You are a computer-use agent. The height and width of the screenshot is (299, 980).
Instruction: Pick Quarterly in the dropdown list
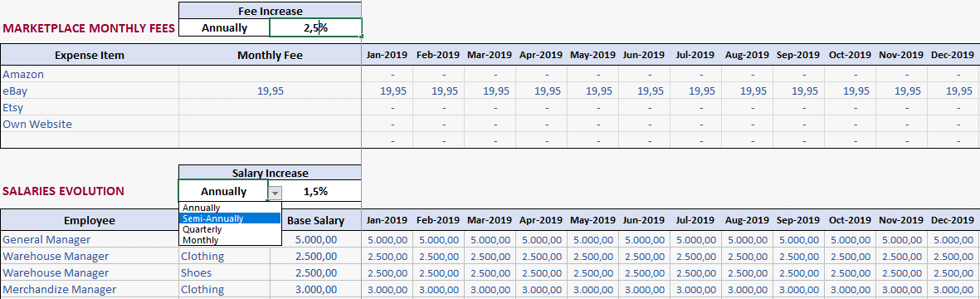tap(230, 229)
